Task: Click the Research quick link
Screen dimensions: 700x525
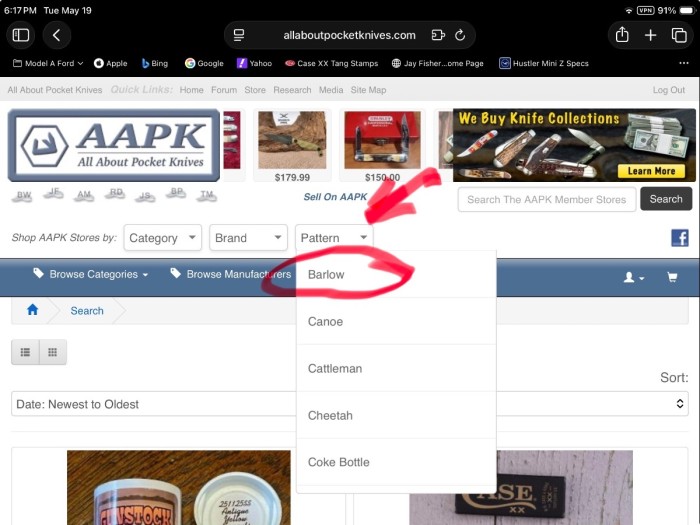Action: [x=292, y=90]
